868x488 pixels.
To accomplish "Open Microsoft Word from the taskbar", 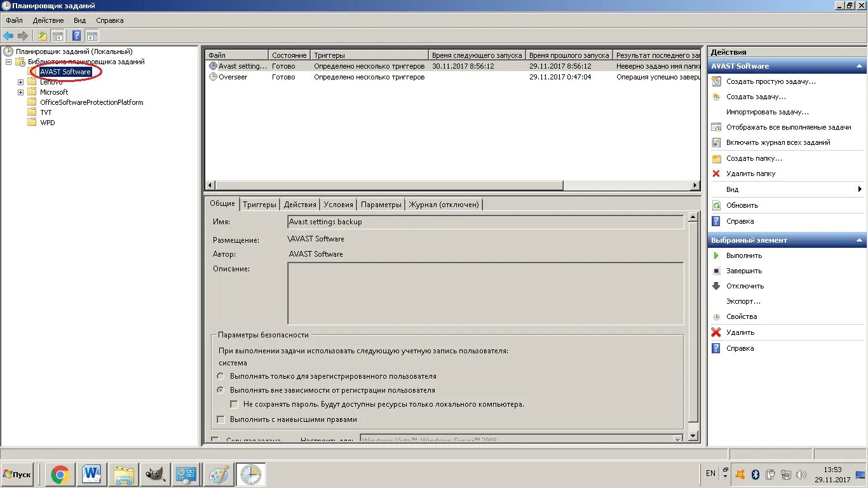I will [92, 474].
